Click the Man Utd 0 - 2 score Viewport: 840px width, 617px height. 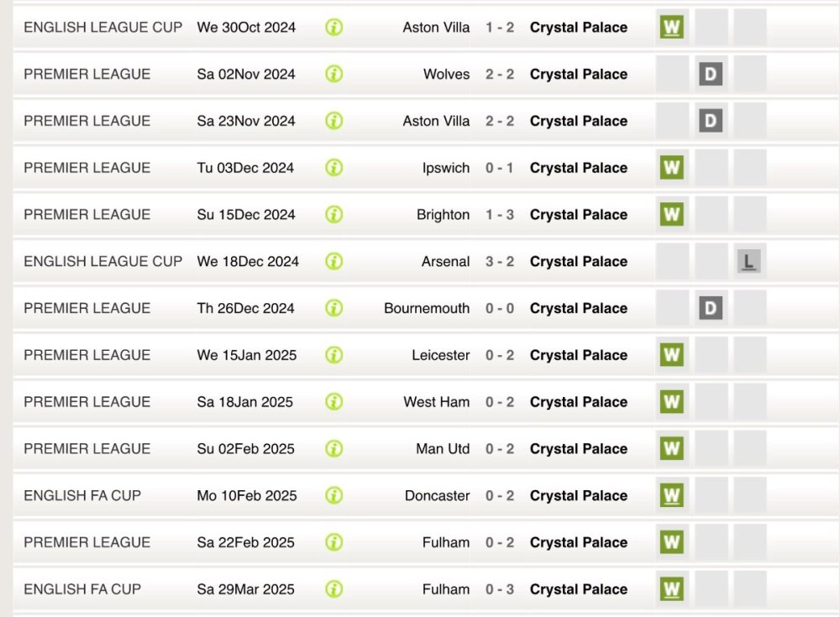[500, 449]
